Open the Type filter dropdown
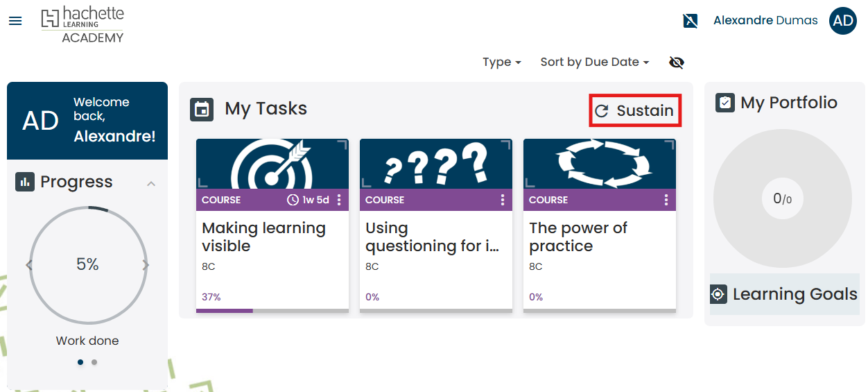 [x=501, y=62]
